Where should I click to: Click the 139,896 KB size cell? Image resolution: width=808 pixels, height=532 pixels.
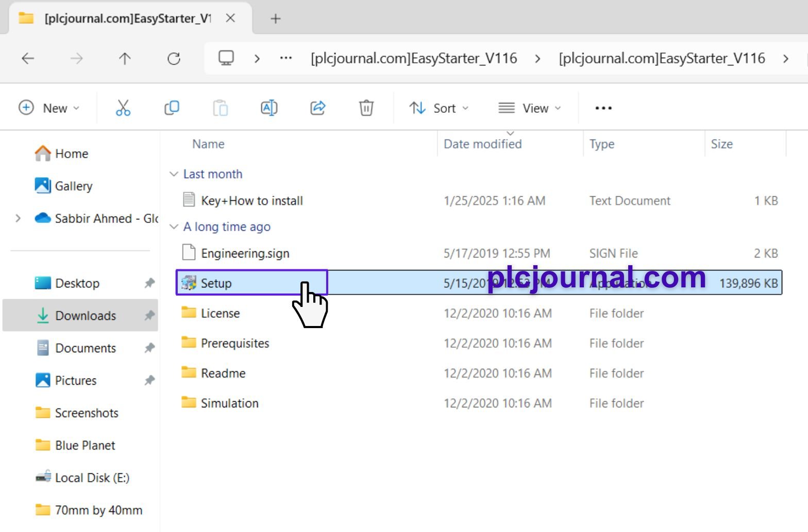click(x=749, y=283)
